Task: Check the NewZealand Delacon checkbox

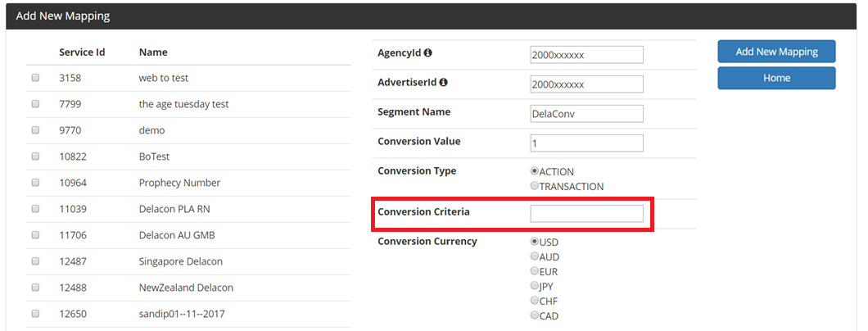Action: (x=35, y=288)
